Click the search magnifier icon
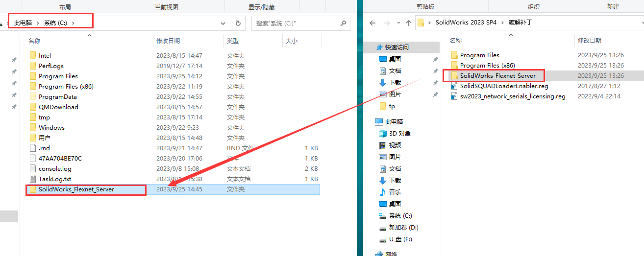The width and height of the screenshot is (644, 256). [x=344, y=23]
